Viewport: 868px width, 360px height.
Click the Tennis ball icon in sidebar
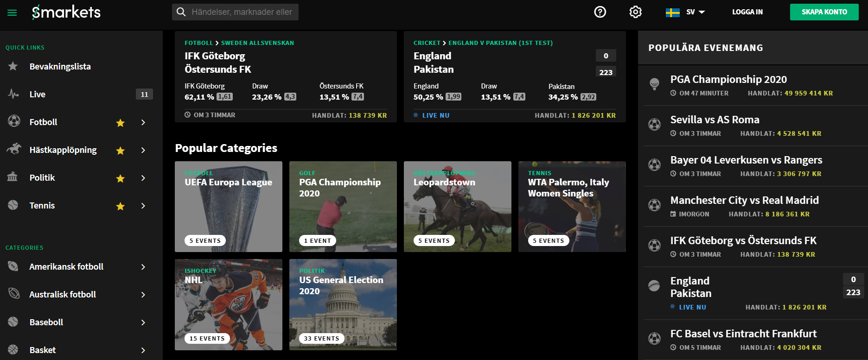pos(13,205)
